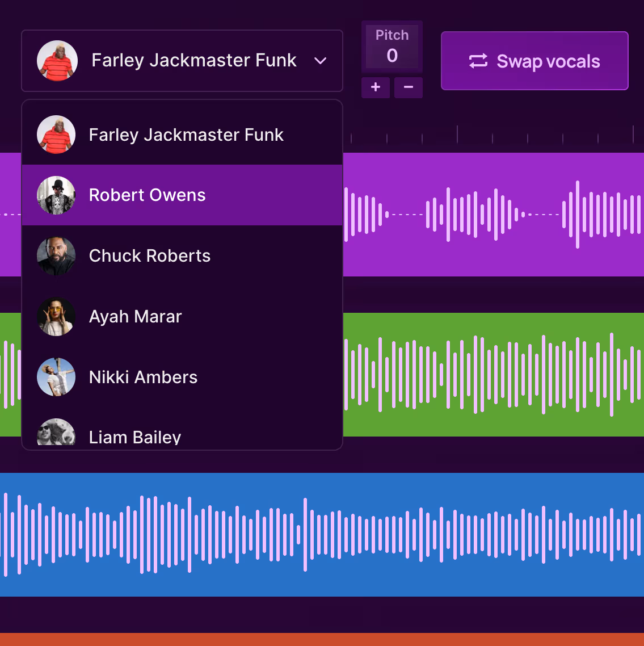The width and height of the screenshot is (644, 646).
Task: Select the purple waveform track
Action: click(493, 214)
